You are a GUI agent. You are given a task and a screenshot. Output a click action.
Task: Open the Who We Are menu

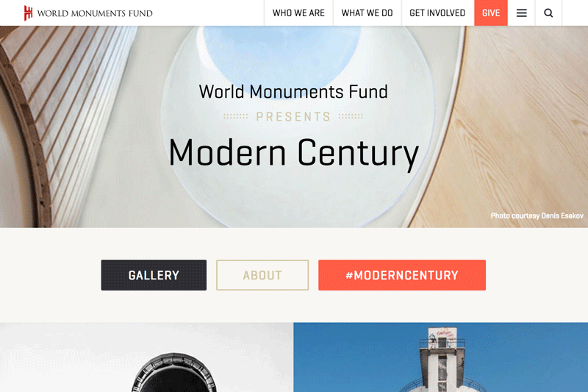(298, 13)
